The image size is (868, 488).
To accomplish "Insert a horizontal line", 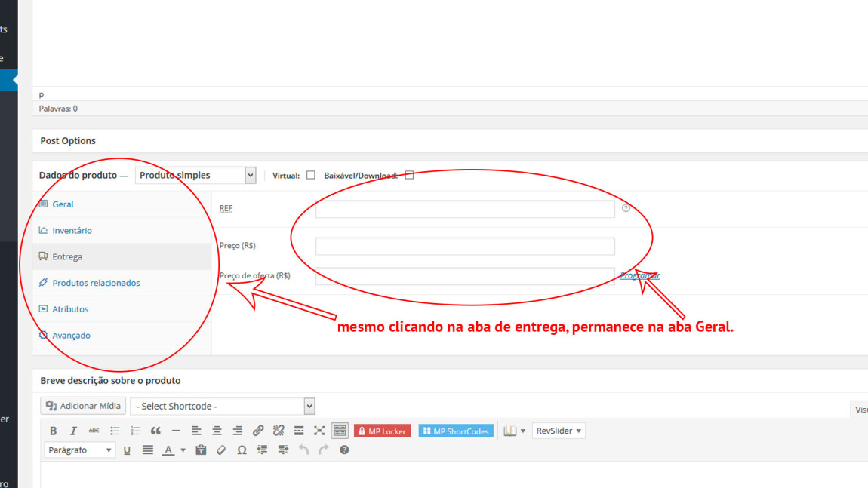I will click(x=176, y=431).
